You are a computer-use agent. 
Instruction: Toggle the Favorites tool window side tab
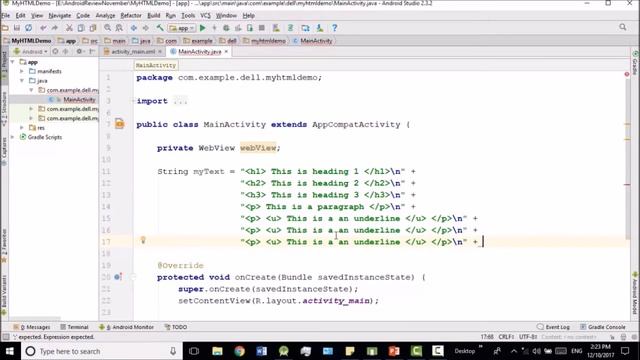[x=4, y=245]
